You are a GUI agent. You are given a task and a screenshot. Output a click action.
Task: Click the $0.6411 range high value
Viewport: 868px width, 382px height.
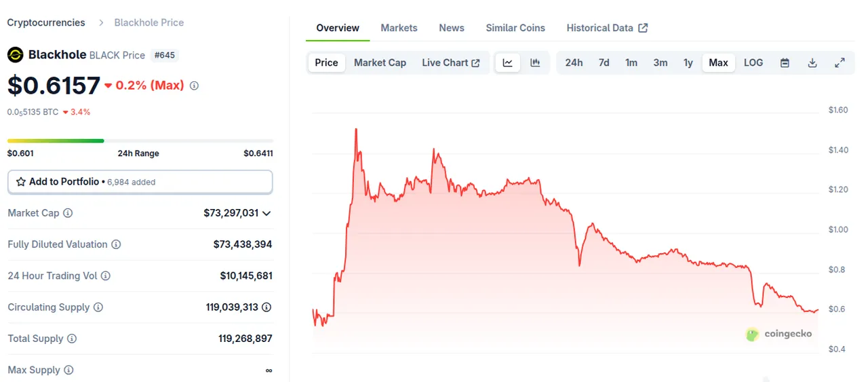pyautogui.click(x=258, y=153)
